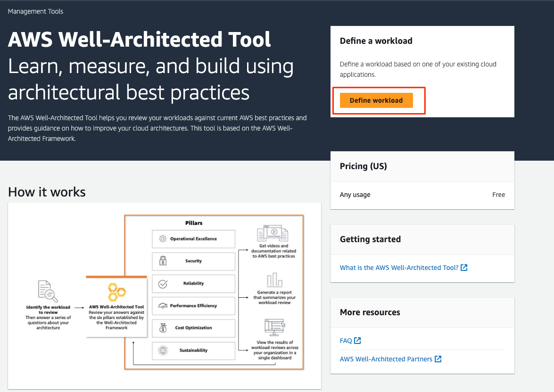The image size is (554, 392).
Task: Select the Security pillar label
Action: pyautogui.click(x=194, y=261)
